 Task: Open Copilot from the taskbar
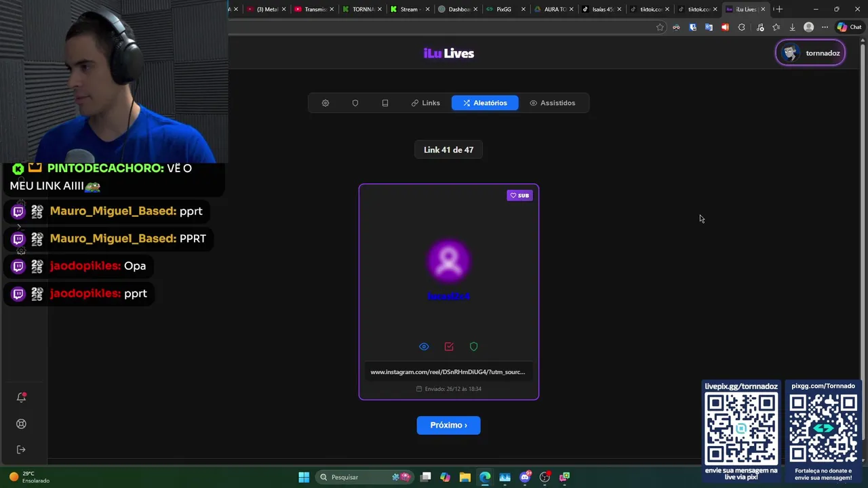pyautogui.click(x=445, y=477)
